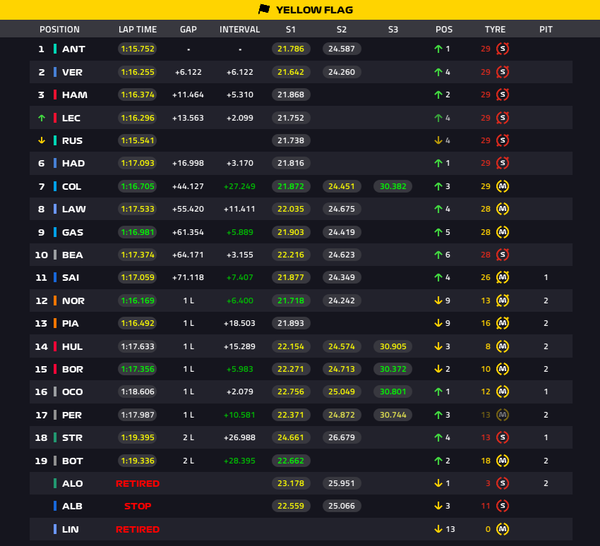
Task: Select driver HAM row name
Action: click(x=75, y=95)
